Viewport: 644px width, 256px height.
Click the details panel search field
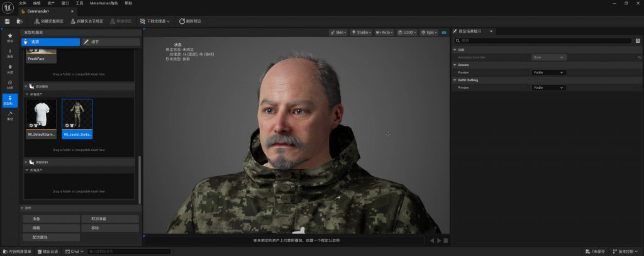[541, 41]
